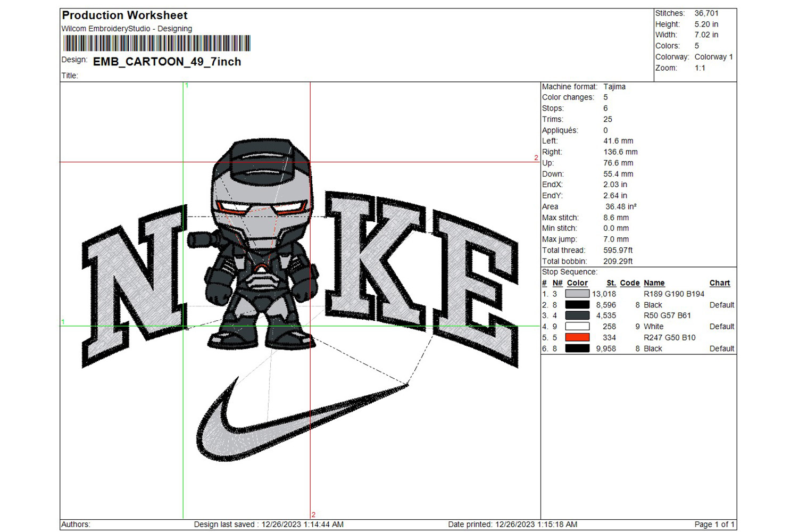
Task: Click the 'Design last saved' timestamp
Action: point(269,525)
